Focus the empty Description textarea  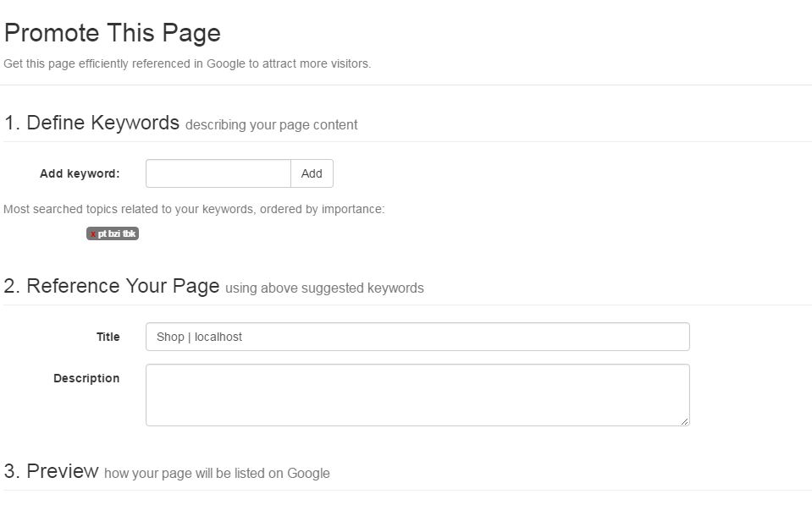(x=417, y=395)
